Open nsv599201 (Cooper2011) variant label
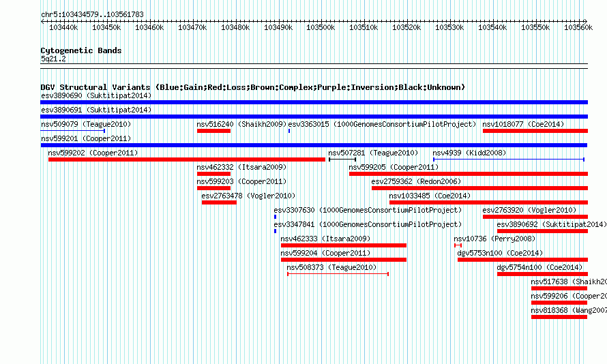This screenshot has height=364, width=607. pos(86,138)
